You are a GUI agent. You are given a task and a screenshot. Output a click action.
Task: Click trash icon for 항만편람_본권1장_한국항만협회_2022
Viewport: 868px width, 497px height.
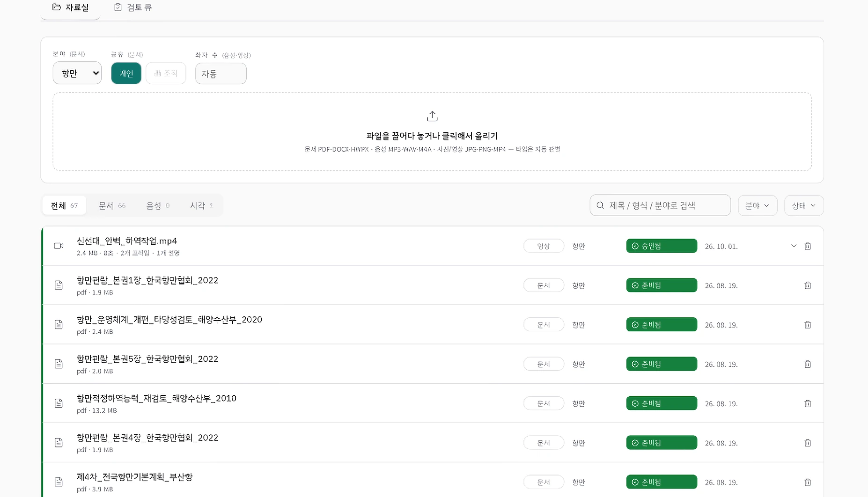click(808, 285)
